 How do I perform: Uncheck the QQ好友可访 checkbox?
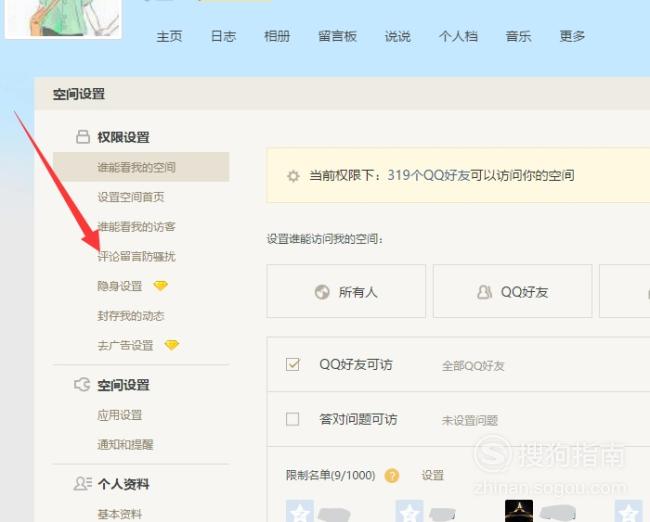tap(293, 364)
